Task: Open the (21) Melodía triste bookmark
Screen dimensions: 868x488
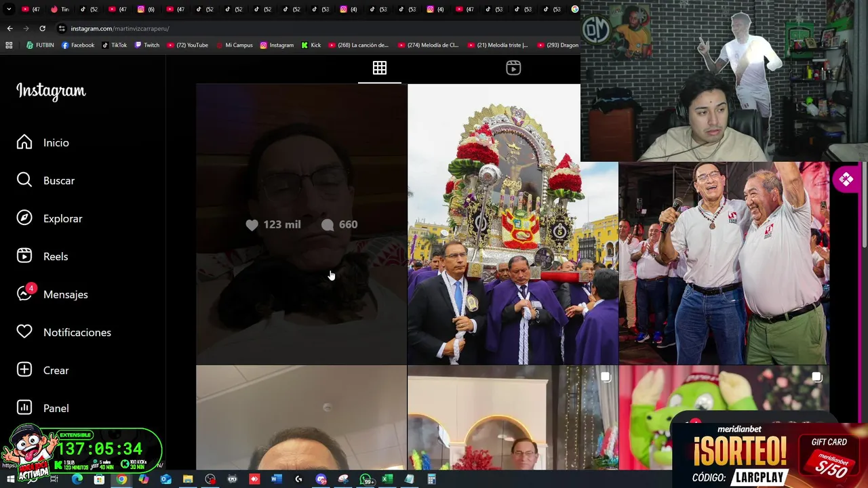Action: [498, 45]
